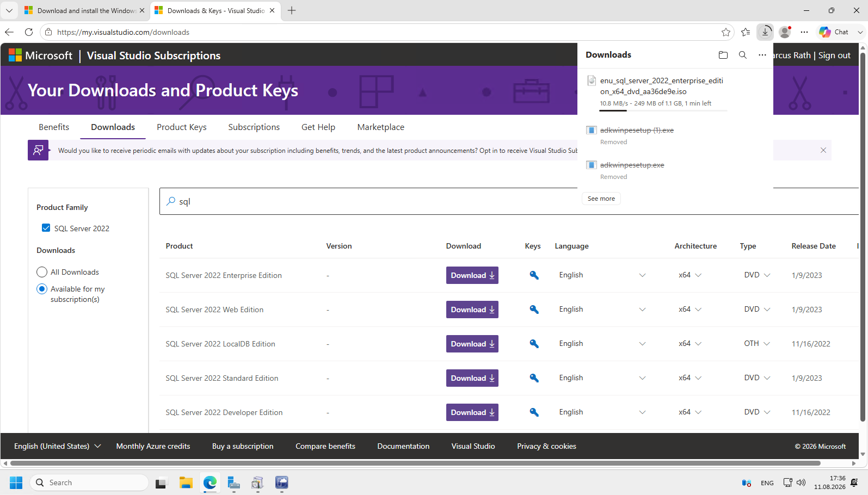This screenshot has width=868, height=495.
Task: Switch to the Benefits tab
Action: coord(54,127)
